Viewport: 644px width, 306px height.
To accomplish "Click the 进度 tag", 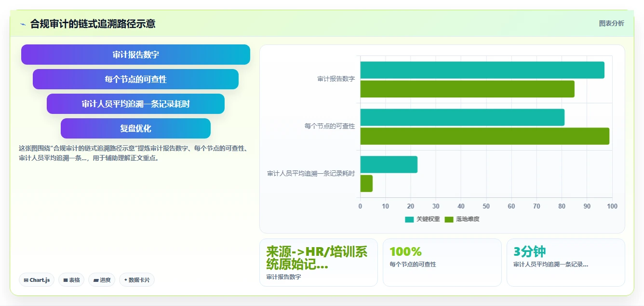I will click(102, 280).
